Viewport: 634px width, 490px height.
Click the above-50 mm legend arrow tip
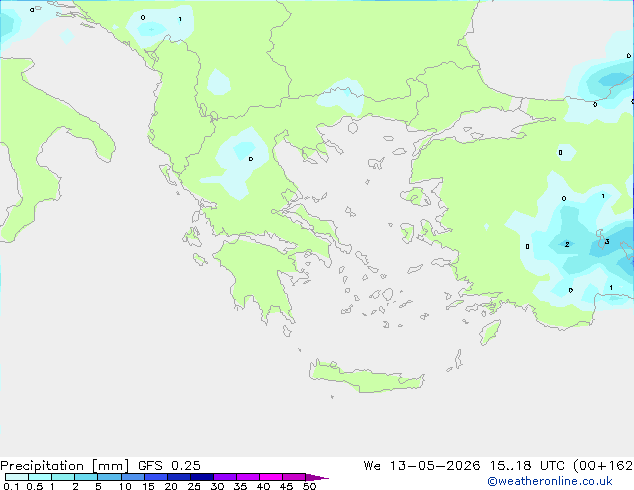click(x=317, y=477)
